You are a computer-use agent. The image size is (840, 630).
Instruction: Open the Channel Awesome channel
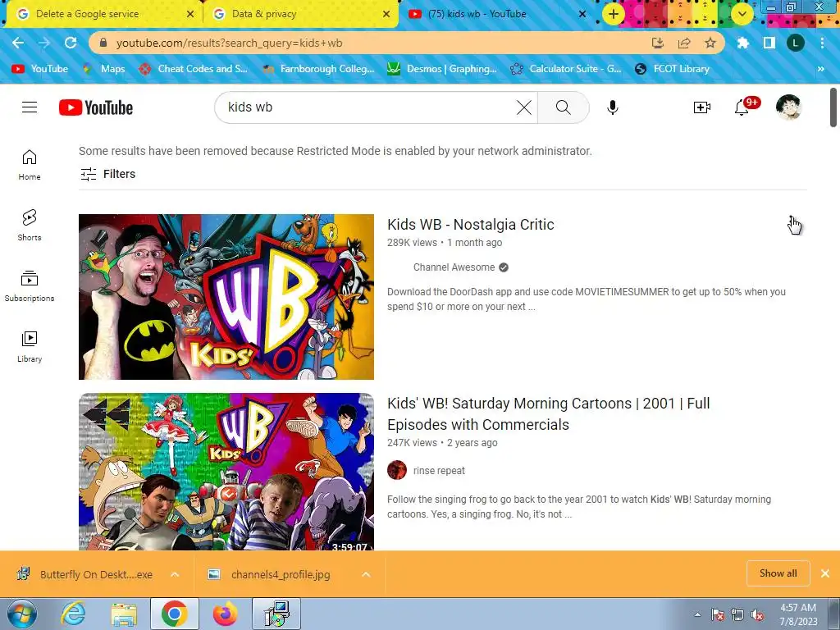coord(454,267)
